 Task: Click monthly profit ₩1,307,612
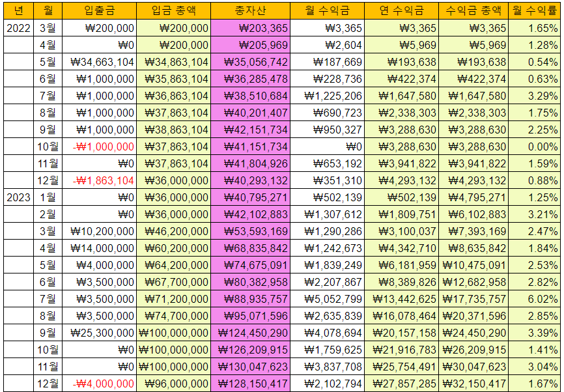(328, 214)
